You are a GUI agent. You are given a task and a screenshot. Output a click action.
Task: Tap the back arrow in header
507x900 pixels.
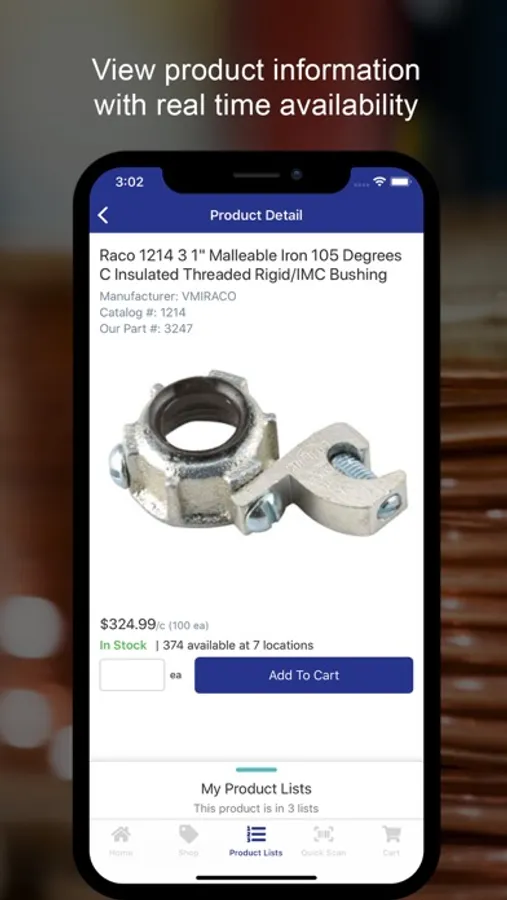click(x=103, y=215)
